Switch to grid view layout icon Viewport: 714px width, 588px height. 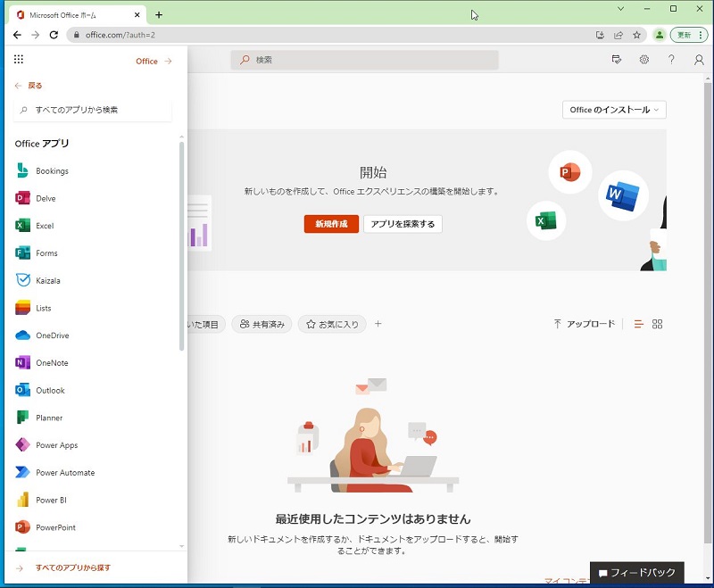pos(657,324)
